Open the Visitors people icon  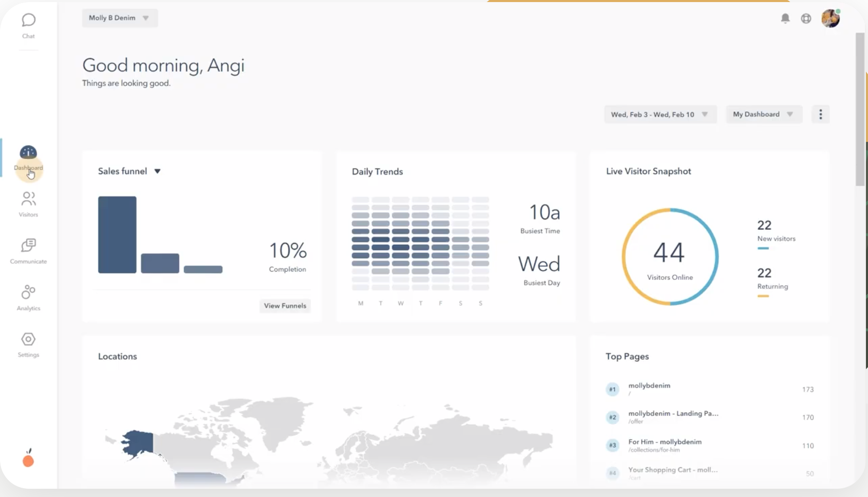[28, 199]
